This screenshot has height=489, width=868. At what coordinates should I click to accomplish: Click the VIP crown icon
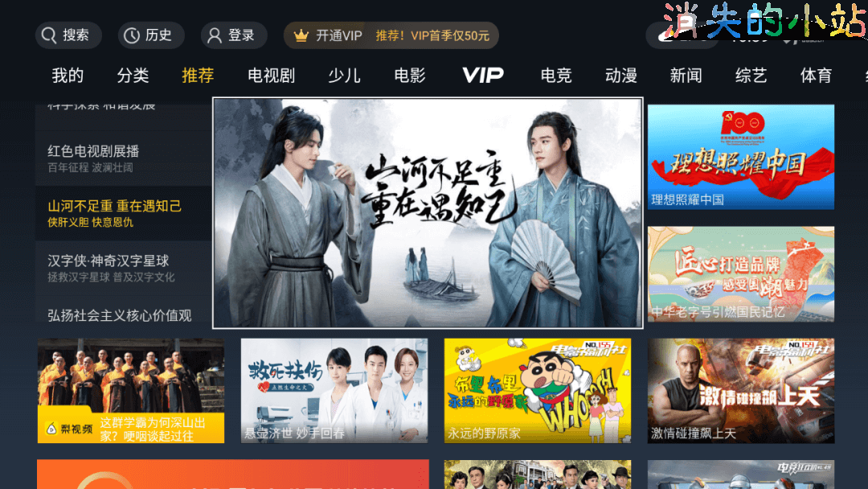coord(301,35)
